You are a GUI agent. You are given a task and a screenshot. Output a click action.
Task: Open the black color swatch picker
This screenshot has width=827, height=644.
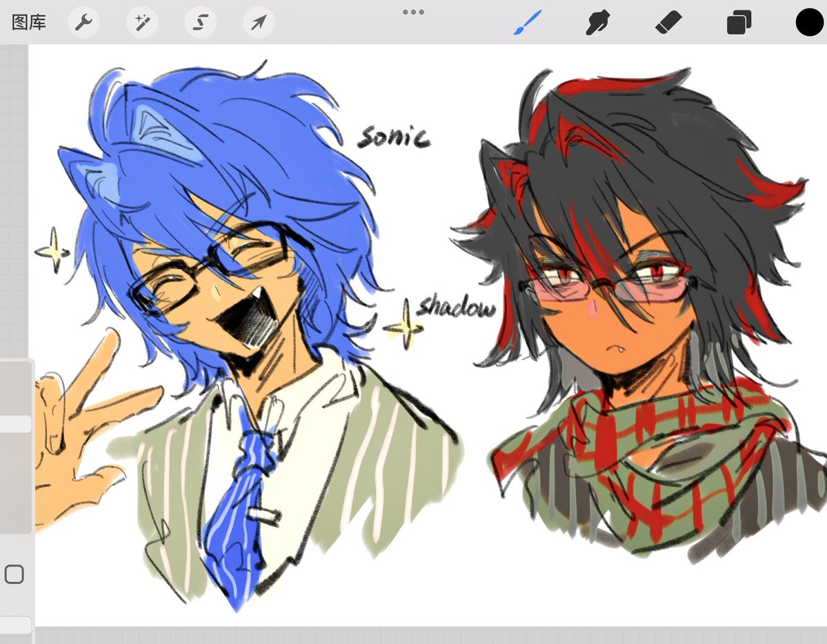809,23
